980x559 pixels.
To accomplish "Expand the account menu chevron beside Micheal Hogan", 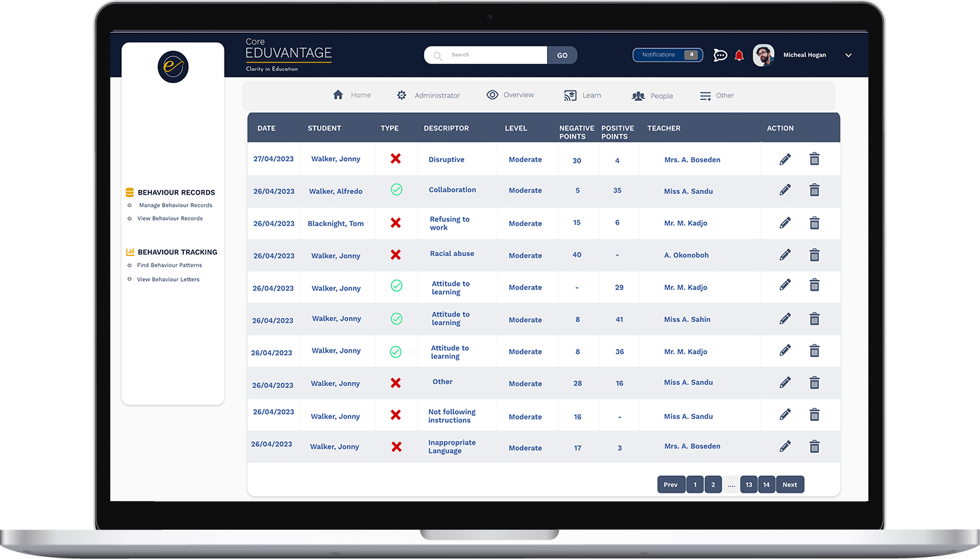I will [848, 55].
